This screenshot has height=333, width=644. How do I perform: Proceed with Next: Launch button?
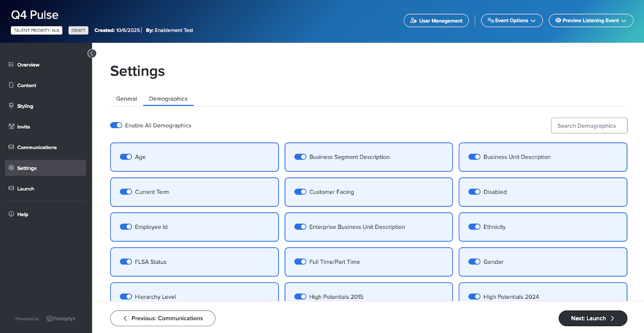(593, 318)
